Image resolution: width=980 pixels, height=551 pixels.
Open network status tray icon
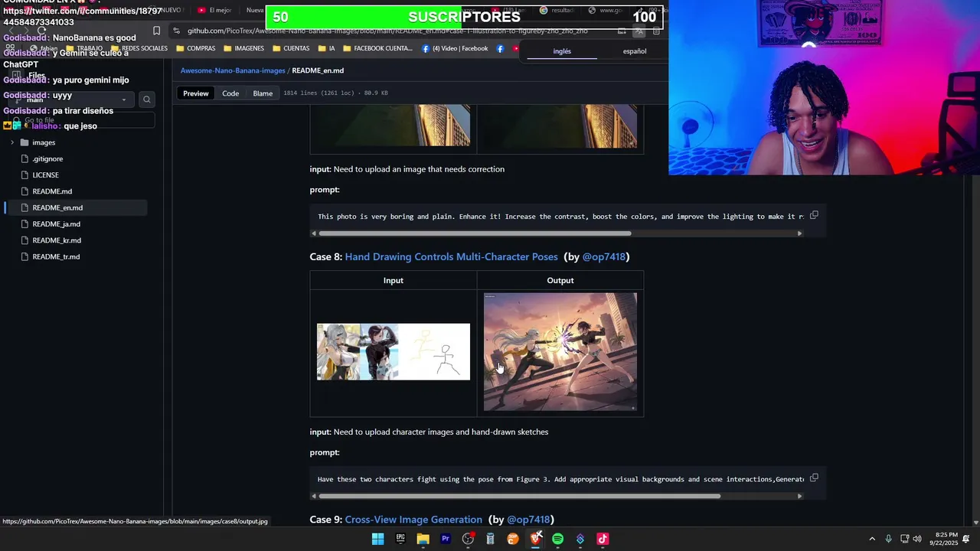click(903, 539)
